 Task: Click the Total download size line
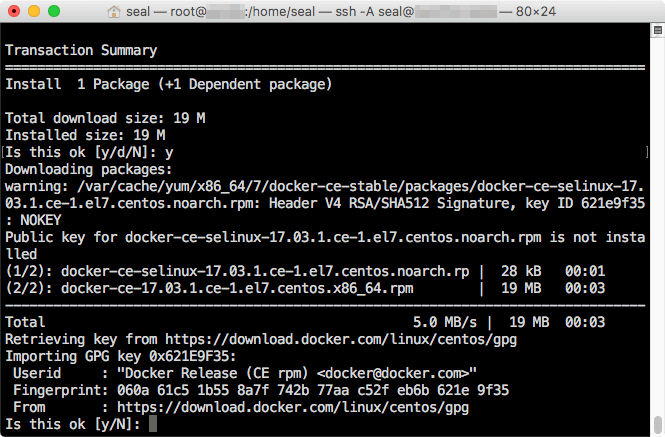pos(100,118)
